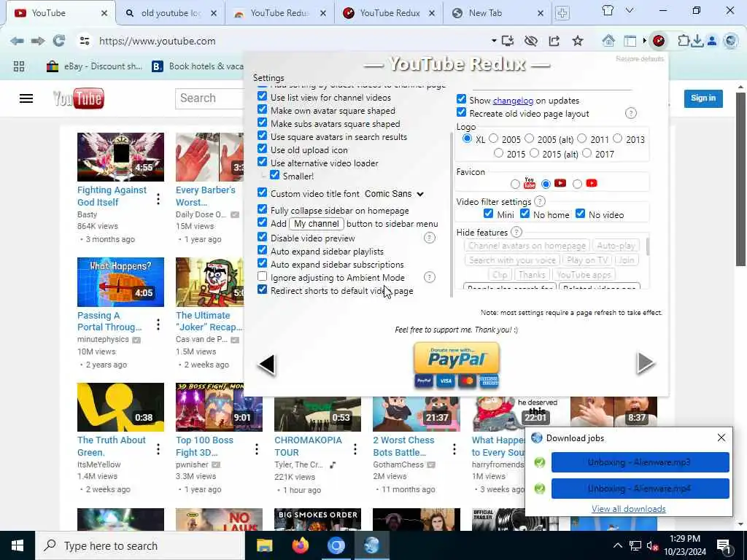The height and width of the screenshot is (560, 747).
Task: Toggle the Smaller! checkbox
Action: click(275, 175)
